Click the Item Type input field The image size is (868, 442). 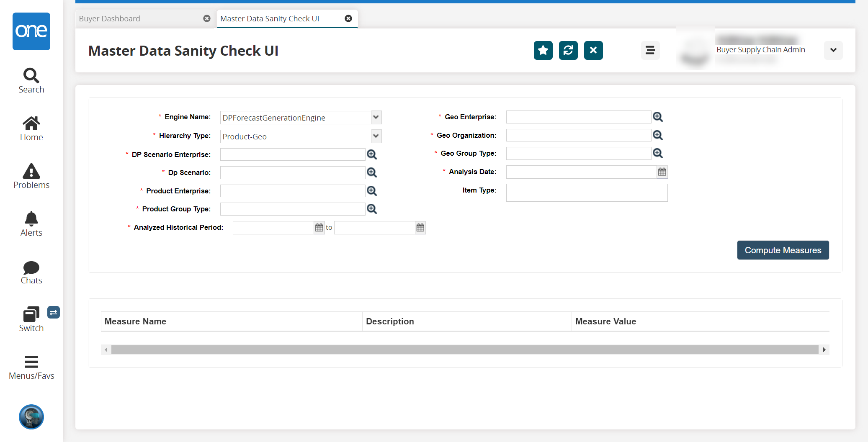586,193
